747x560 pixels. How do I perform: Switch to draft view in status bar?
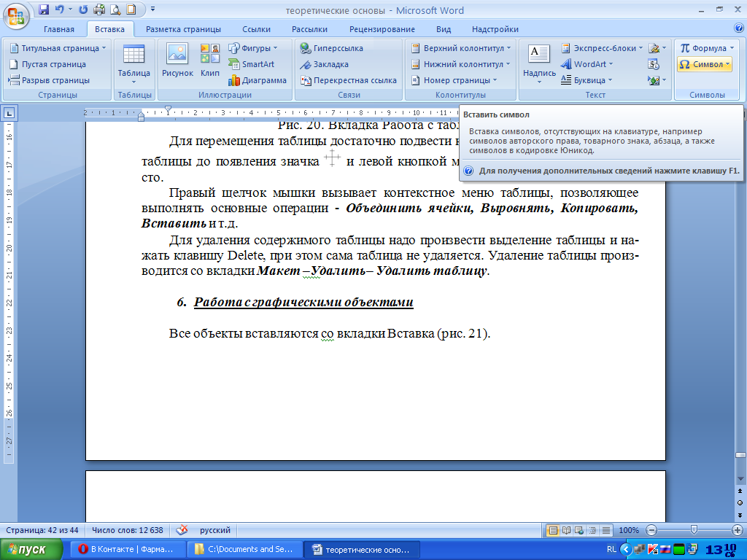click(605, 530)
